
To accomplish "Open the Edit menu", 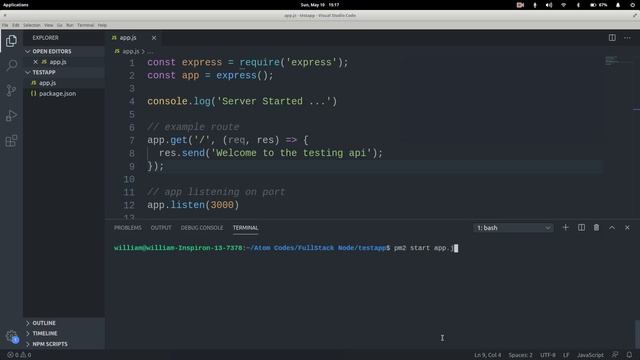I will [x=16, y=25].
